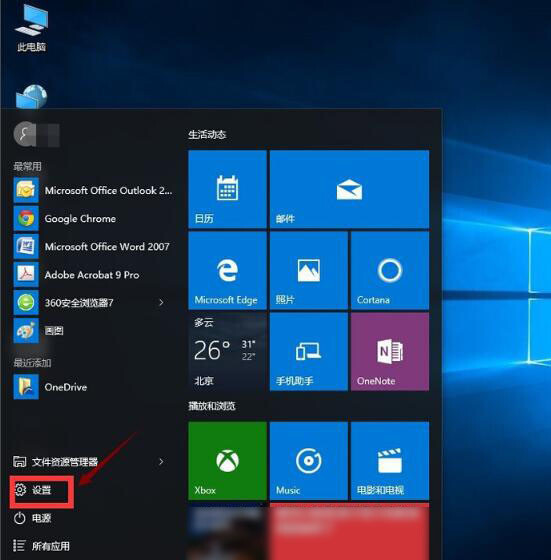Viewport: 551px width, 560px height.
Task: Launch Microsoft Office Outlook icon
Action: coord(26,190)
